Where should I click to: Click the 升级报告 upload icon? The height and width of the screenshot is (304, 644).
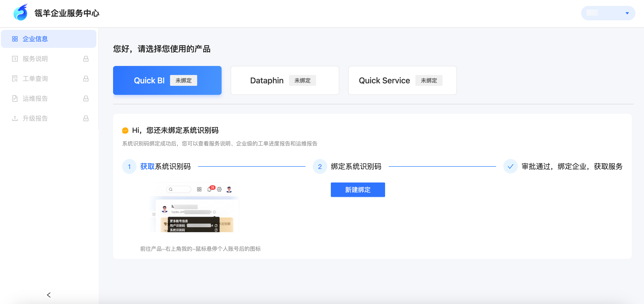15,118
